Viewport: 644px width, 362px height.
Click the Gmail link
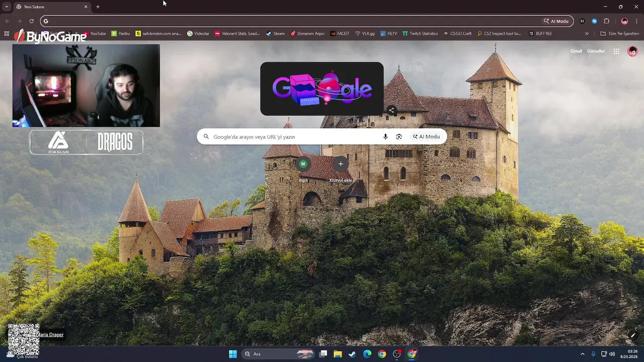click(x=576, y=51)
